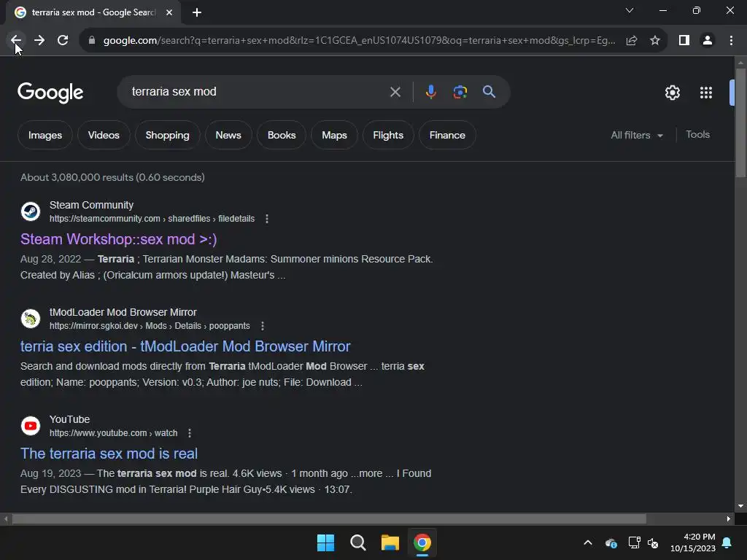The height and width of the screenshot is (560, 747).
Task: Switch to Shopping results
Action: point(167,135)
